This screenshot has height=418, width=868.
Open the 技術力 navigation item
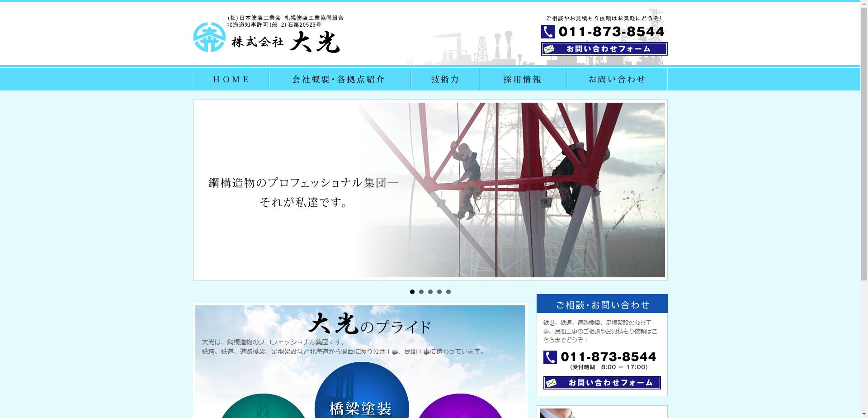click(x=445, y=80)
